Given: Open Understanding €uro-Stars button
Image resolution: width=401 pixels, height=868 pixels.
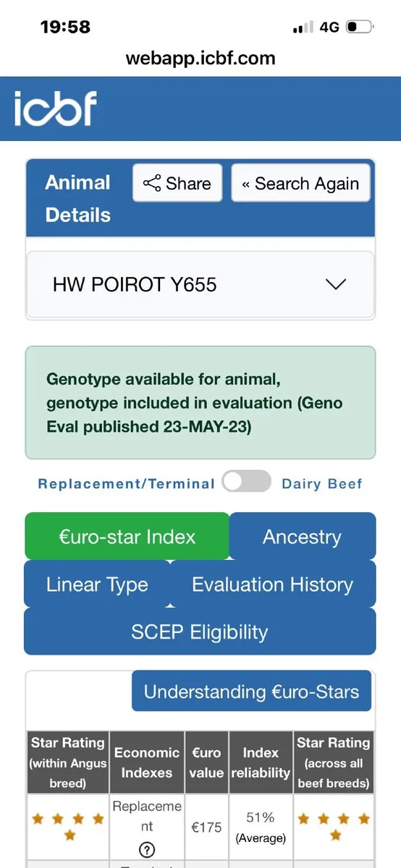Looking at the screenshot, I should click(251, 691).
